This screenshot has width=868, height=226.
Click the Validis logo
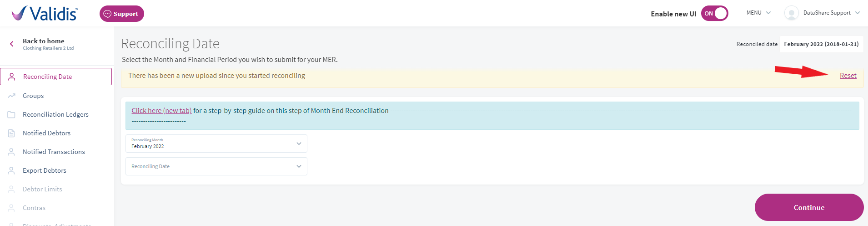pos(45,13)
